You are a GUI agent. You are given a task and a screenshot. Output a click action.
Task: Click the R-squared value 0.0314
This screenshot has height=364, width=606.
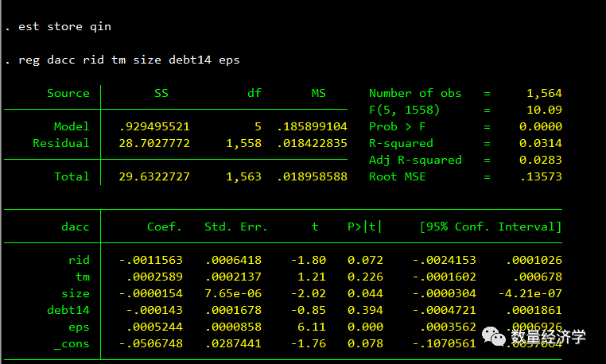coord(541,143)
